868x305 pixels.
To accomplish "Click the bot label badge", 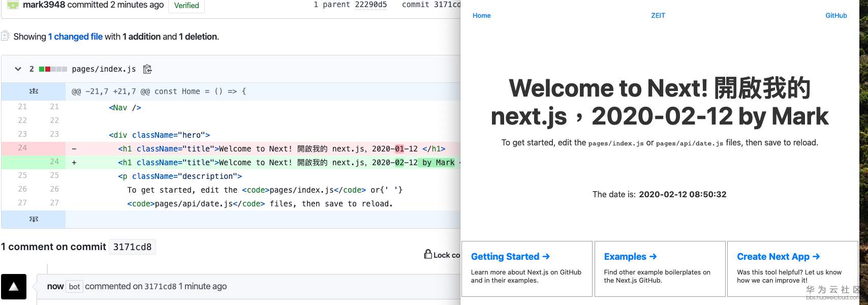I will tap(75, 287).
